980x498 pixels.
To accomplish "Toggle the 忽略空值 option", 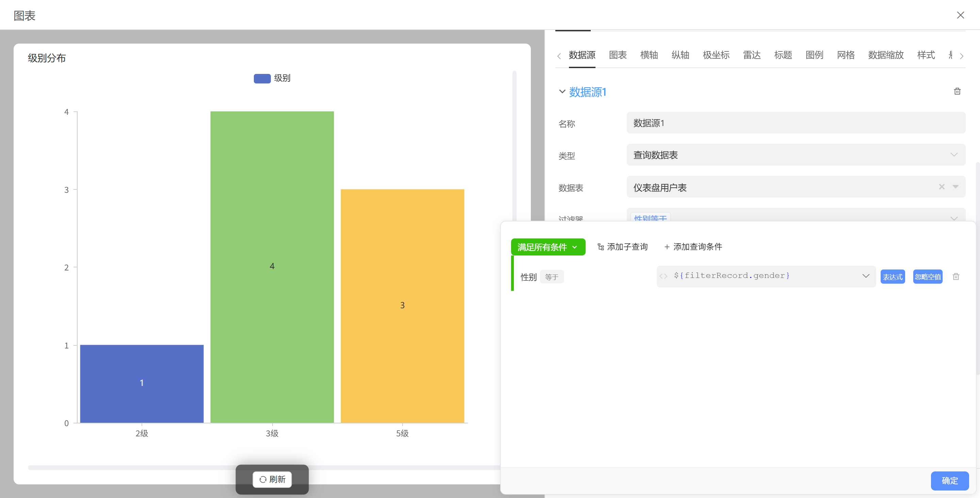I will click(x=928, y=276).
